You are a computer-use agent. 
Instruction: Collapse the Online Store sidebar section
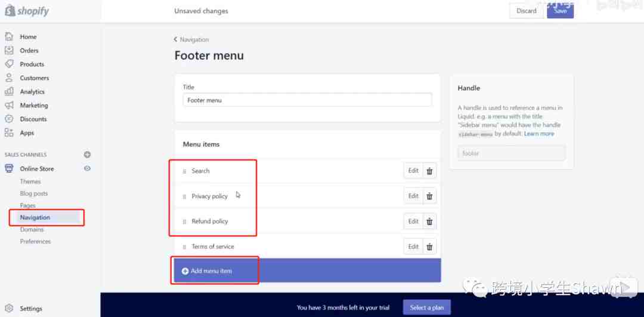(x=36, y=169)
